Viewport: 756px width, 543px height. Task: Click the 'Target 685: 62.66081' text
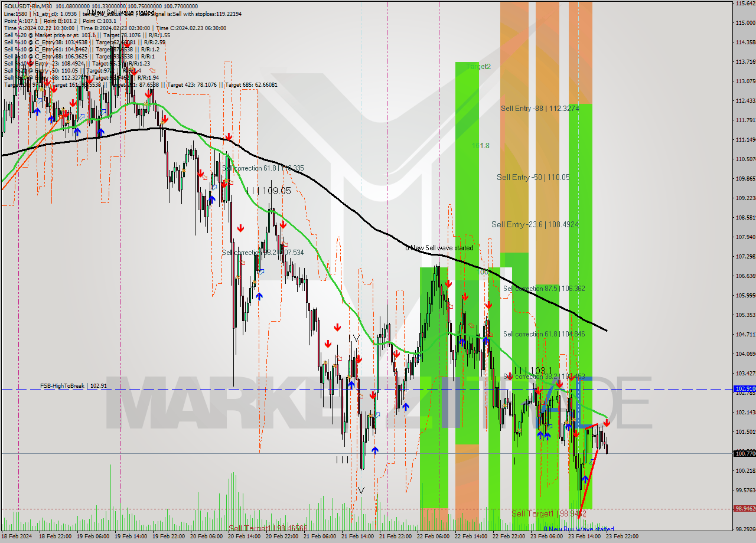click(251, 84)
